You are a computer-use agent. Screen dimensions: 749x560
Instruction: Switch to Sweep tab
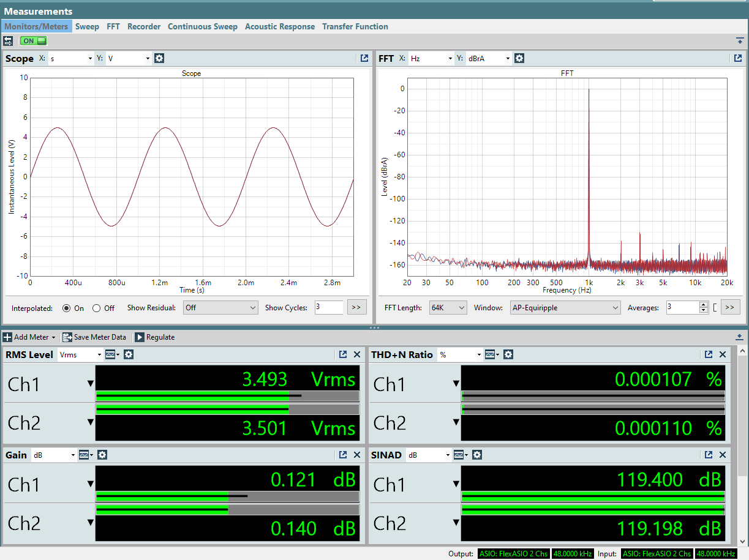[x=87, y=26]
